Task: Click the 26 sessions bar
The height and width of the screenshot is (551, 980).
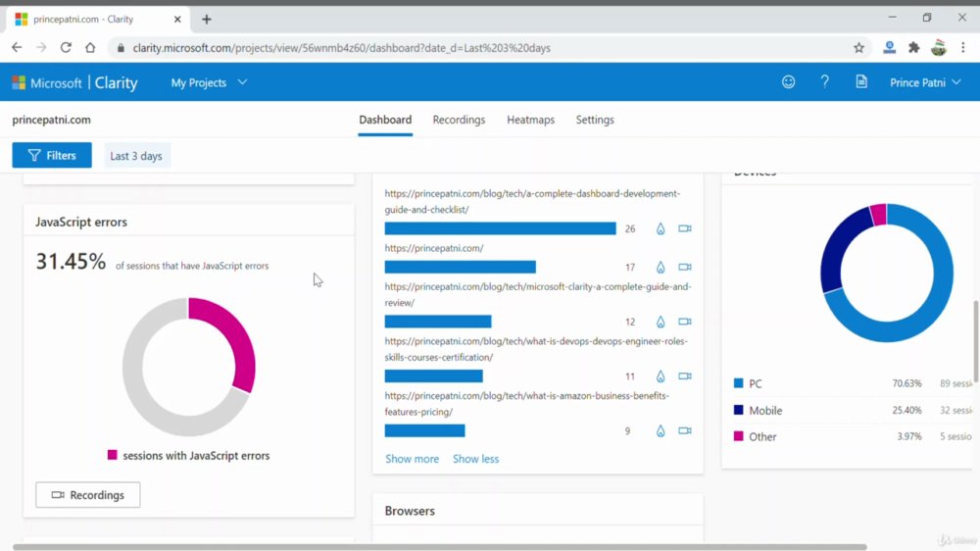Action: [x=500, y=228]
